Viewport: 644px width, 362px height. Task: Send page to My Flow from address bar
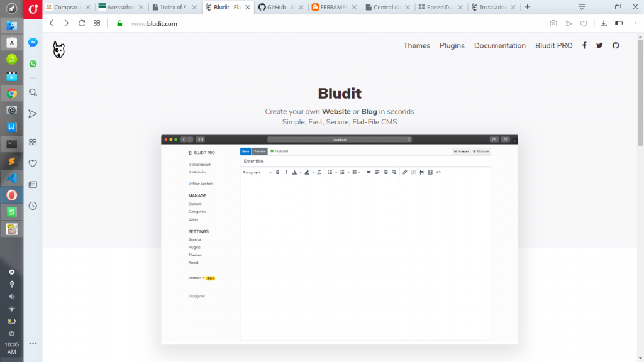pyautogui.click(x=569, y=23)
